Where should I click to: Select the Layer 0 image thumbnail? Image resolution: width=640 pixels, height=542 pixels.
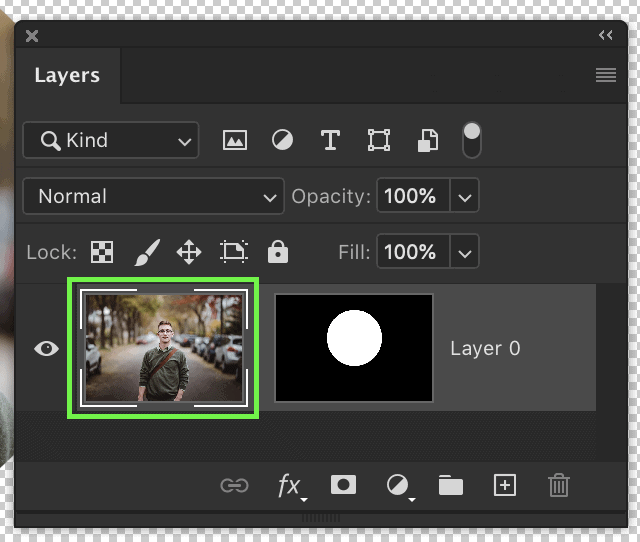pyautogui.click(x=164, y=348)
